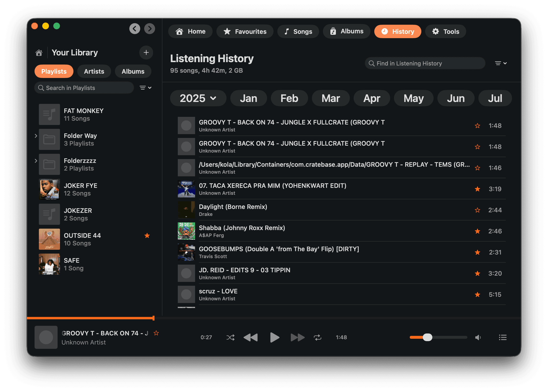Unstar the Shabba (Johnny Roxx Remix) track

(x=477, y=231)
